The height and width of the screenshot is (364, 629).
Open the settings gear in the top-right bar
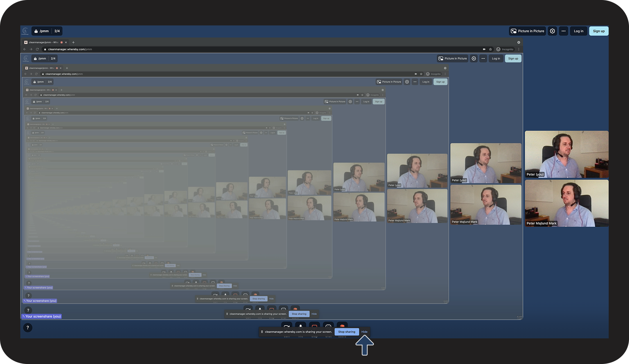pyautogui.click(x=552, y=31)
